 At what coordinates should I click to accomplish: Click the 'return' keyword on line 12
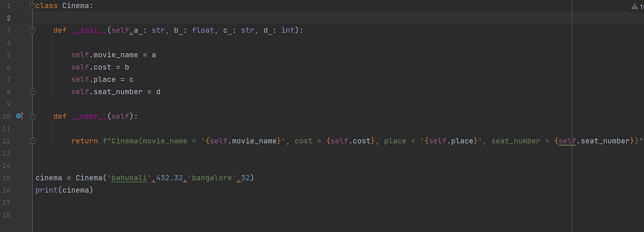(x=84, y=141)
